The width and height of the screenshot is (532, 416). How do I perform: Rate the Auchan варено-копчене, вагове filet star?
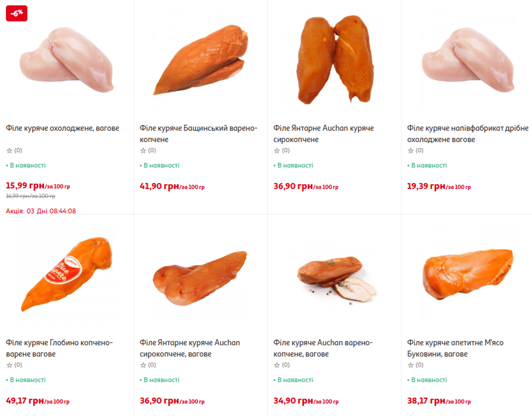[277, 365]
